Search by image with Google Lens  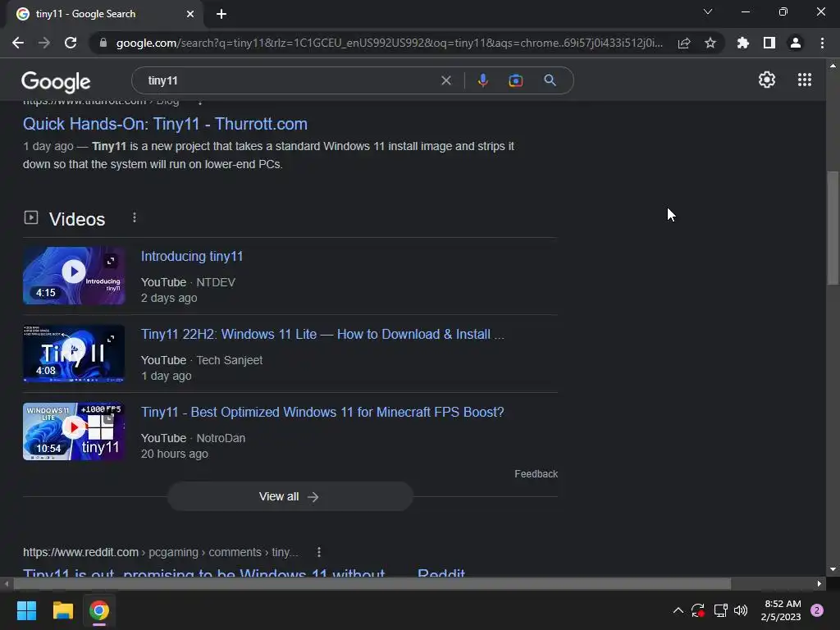[x=516, y=80]
